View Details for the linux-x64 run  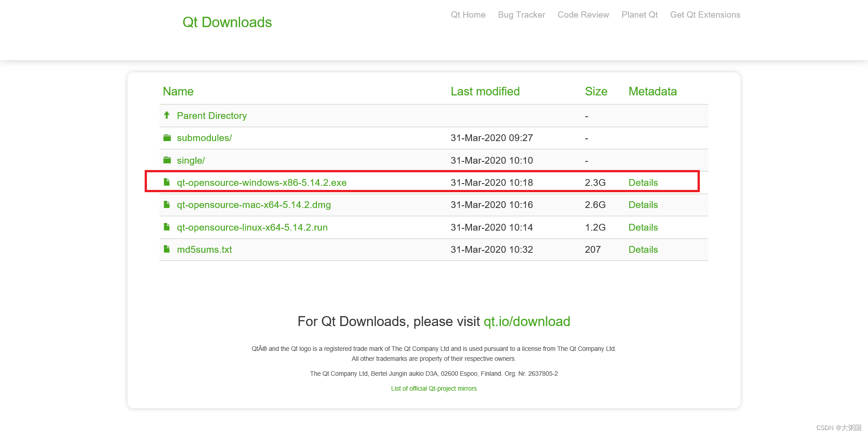click(x=643, y=227)
